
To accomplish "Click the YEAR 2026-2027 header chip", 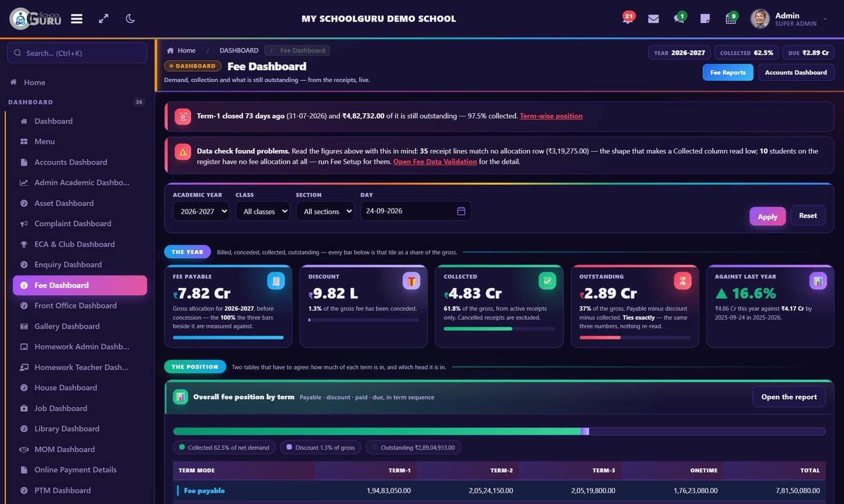I will pyautogui.click(x=679, y=53).
